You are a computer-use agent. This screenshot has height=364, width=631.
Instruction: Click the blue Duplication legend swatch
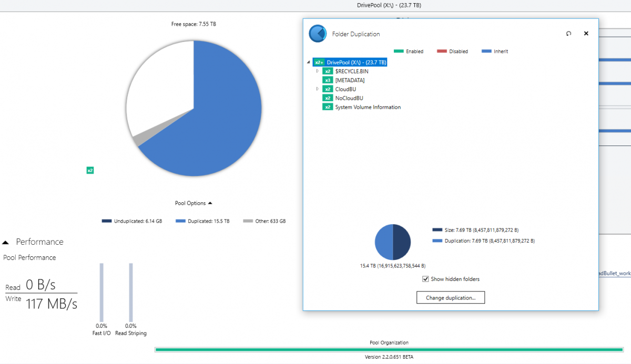(437, 241)
